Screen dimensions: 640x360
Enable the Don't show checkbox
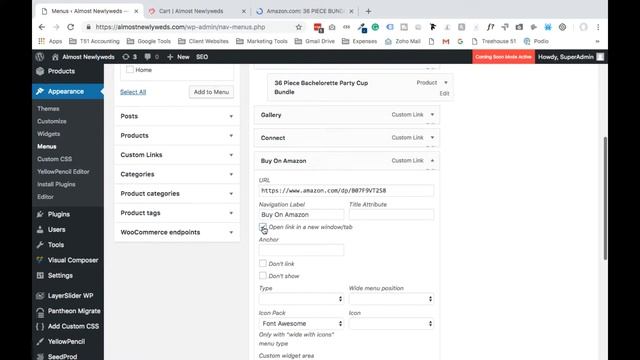coord(263,276)
